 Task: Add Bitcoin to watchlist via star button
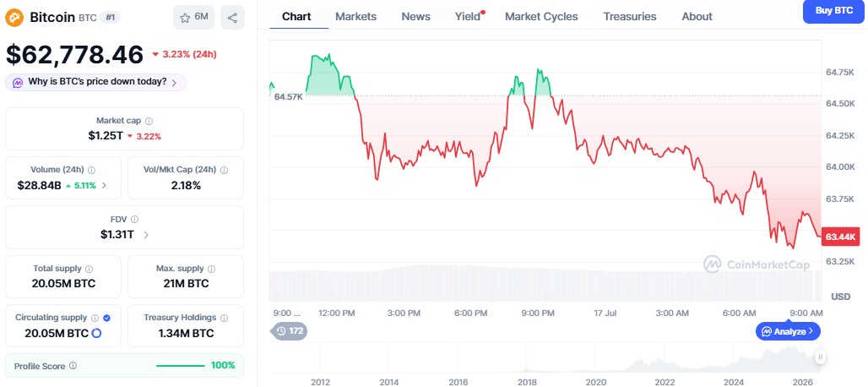click(193, 18)
